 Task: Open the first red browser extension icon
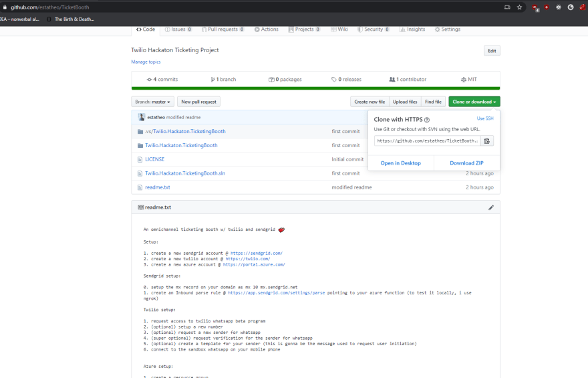click(535, 7)
